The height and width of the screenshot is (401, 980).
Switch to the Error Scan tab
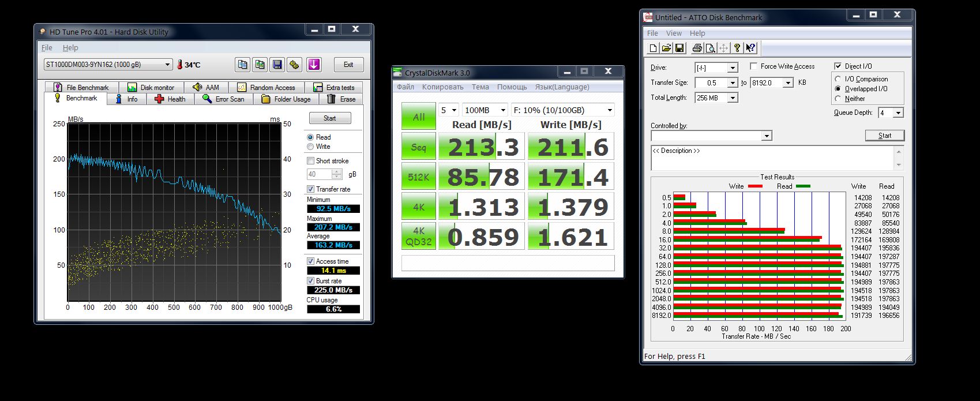[x=223, y=99]
